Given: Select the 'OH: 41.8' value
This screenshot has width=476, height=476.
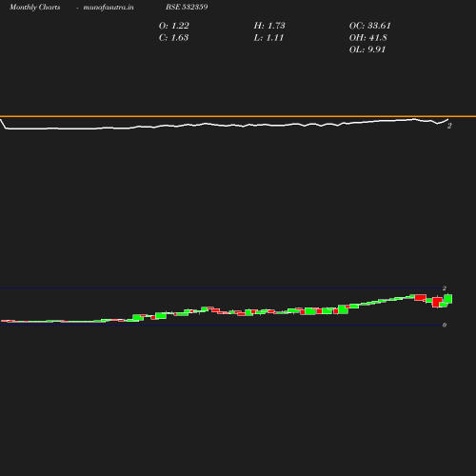Looking at the screenshot, I should pos(368,38).
